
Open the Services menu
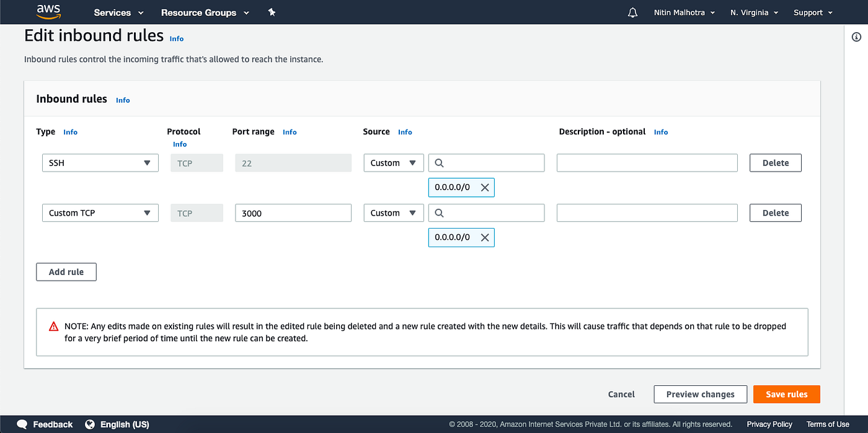coord(118,12)
